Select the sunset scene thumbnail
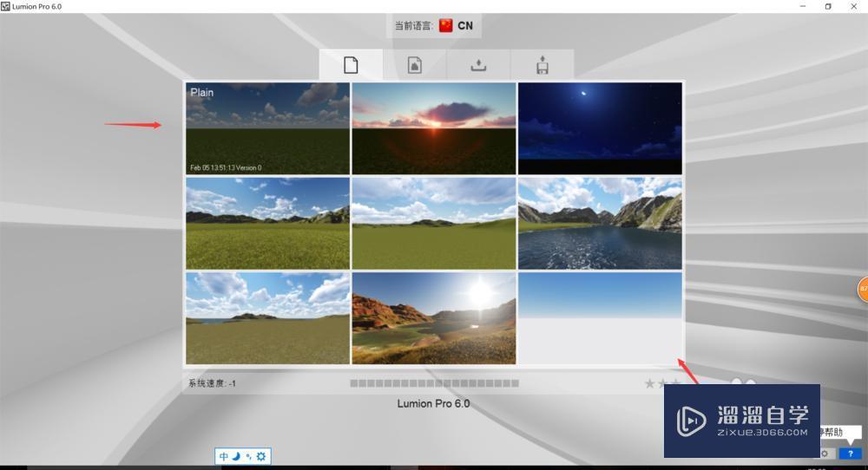The width and height of the screenshot is (868, 470). (x=434, y=128)
